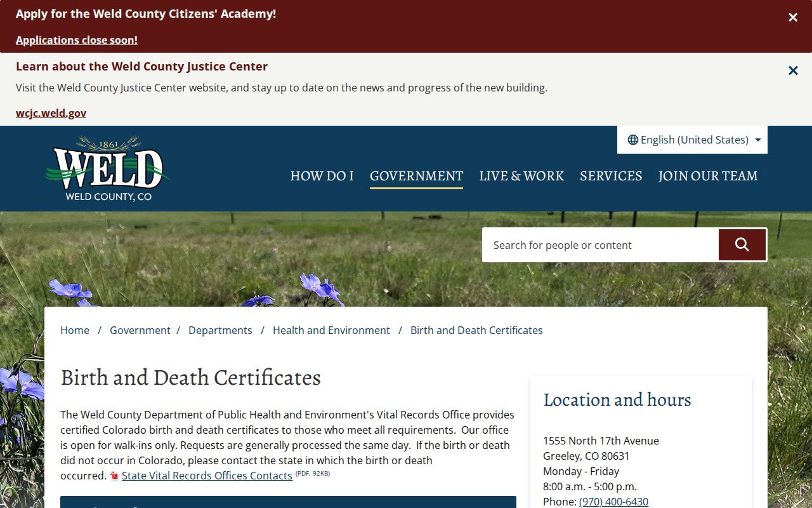Open the HOW DO I menu

pos(322,176)
